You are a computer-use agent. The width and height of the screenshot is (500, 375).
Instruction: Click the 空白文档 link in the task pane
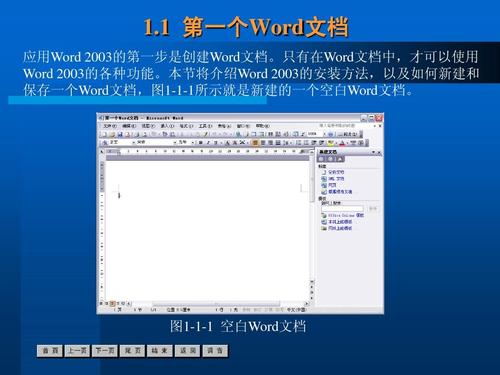[x=336, y=172]
